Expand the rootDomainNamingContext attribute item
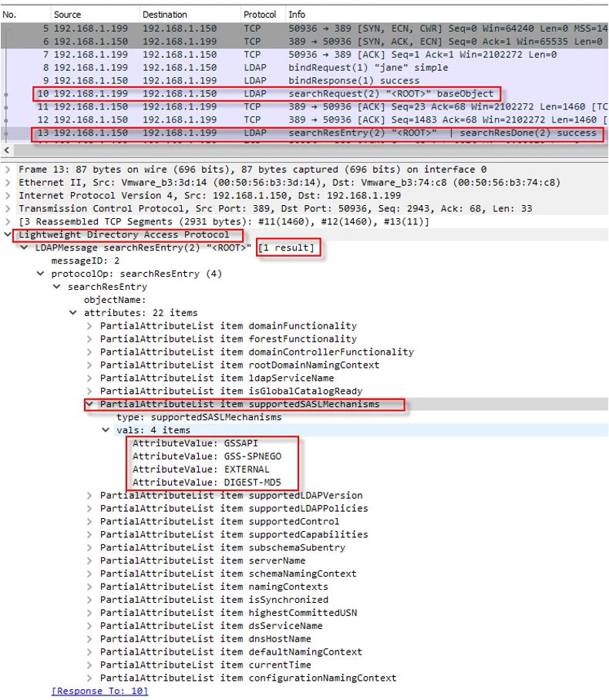 tap(90, 365)
